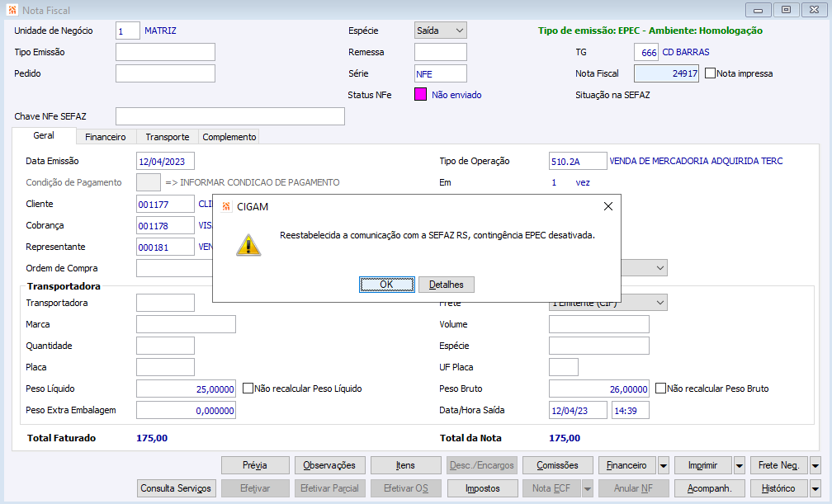Click the Quantidade input field
The width and height of the screenshot is (832, 504).
coord(165,346)
